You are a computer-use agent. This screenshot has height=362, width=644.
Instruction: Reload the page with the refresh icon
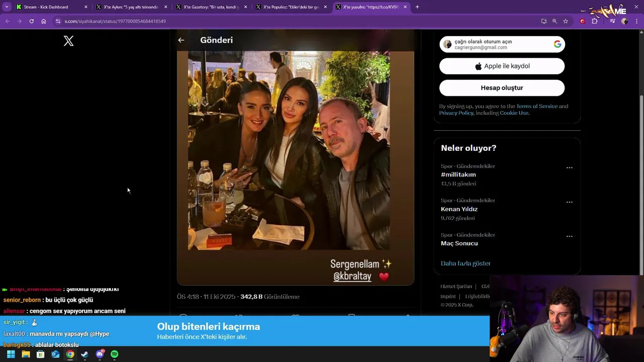click(x=31, y=21)
